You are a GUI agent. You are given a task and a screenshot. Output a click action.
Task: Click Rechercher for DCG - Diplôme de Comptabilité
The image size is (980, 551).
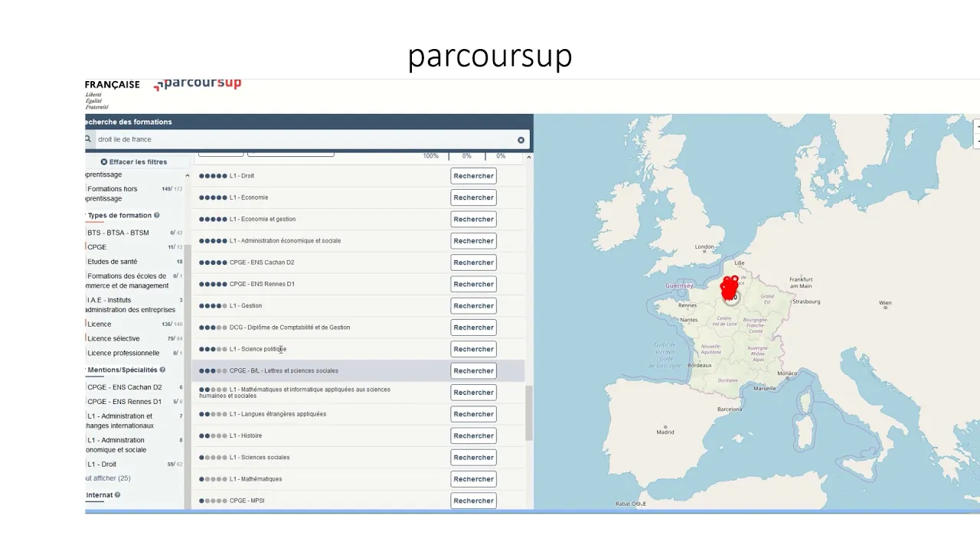point(473,328)
